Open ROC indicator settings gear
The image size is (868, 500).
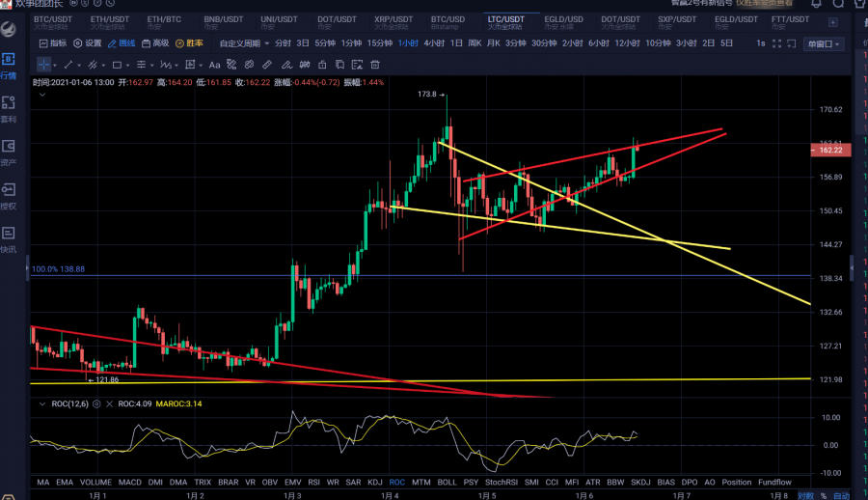[x=96, y=404]
